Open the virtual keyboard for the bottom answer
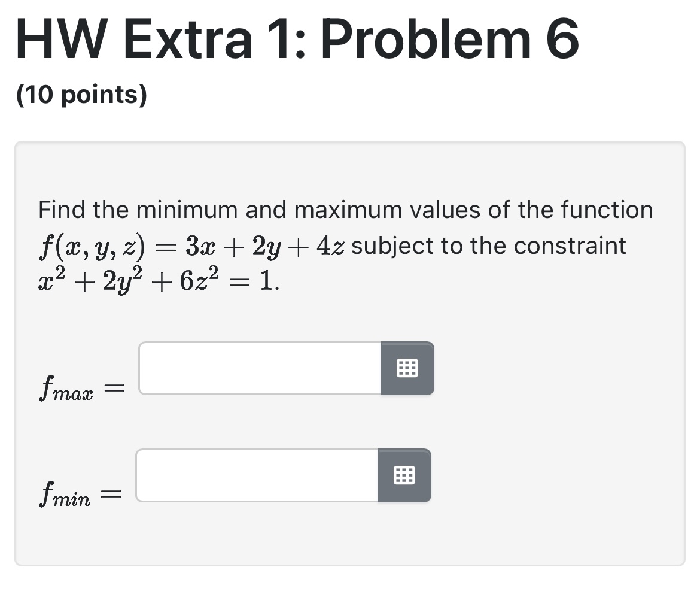 click(404, 475)
